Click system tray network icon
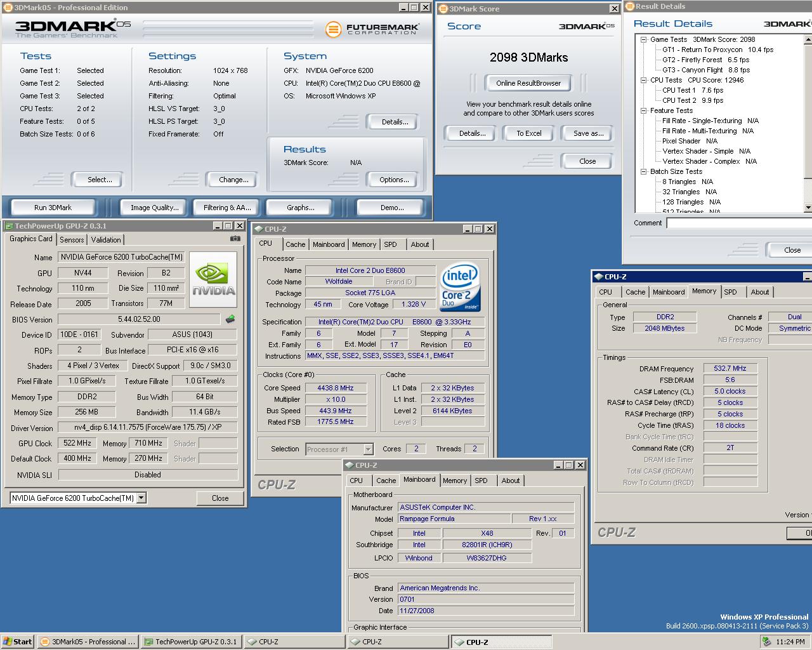The height and width of the screenshot is (650, 812). [768, 642]
